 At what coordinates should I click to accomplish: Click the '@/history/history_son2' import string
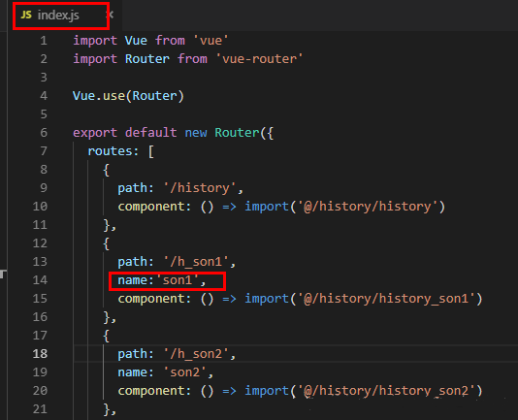(x=386, y=391)
